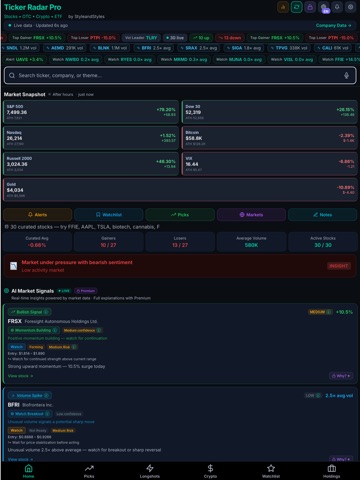This screenshot has height=480, width=360.
Task: Open Longshots lightning icon in bottom navigation
Action: coord(150,471)
